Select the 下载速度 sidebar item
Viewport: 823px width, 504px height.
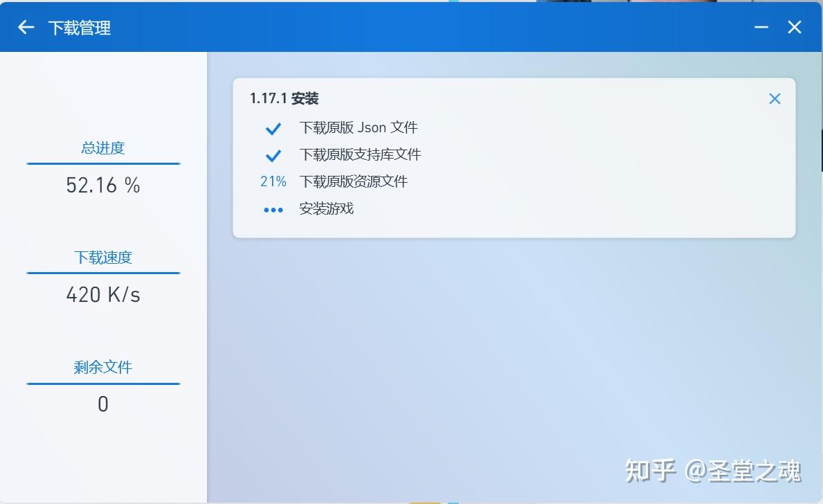pyautogui.click(x=104, y=258)
